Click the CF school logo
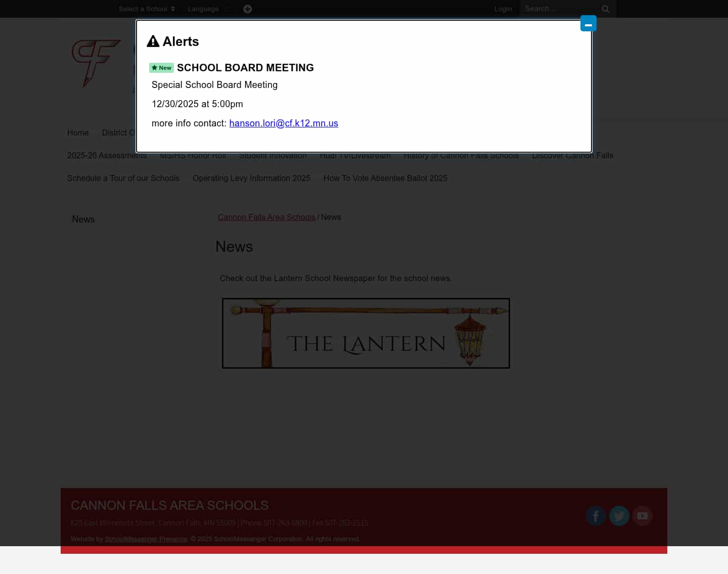 (96, 63)
